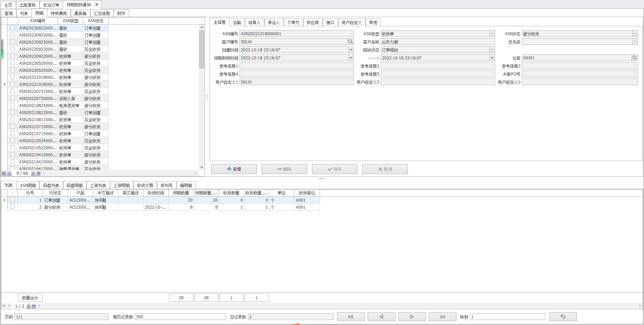This screenshot has width=644, height=325.
Task: Click the detail grid horizontal scrollbar track
Action: pos(339,306)
